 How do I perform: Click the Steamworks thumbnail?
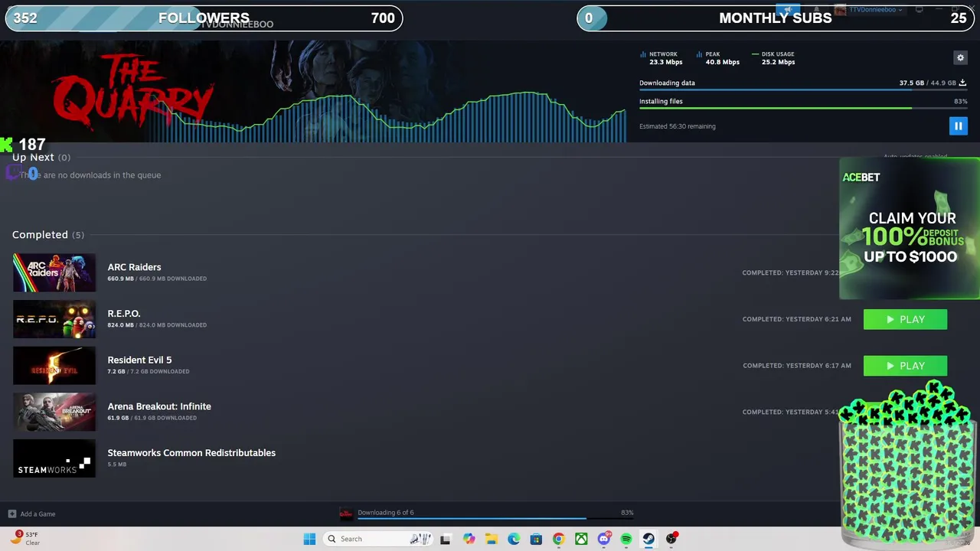click(54, 458)
